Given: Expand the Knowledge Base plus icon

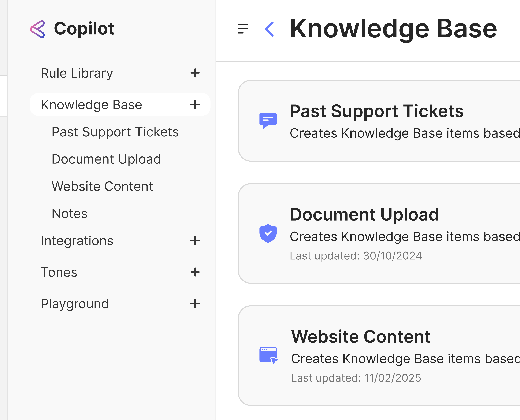Looking at the screenshot, I should (195, 104).
